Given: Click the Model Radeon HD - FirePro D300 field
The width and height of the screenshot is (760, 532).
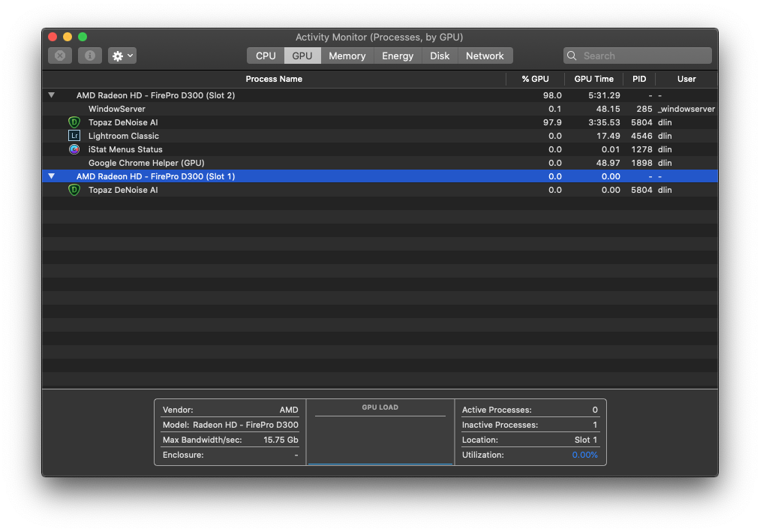Looking at the screenshot, I should pos(230,425).
